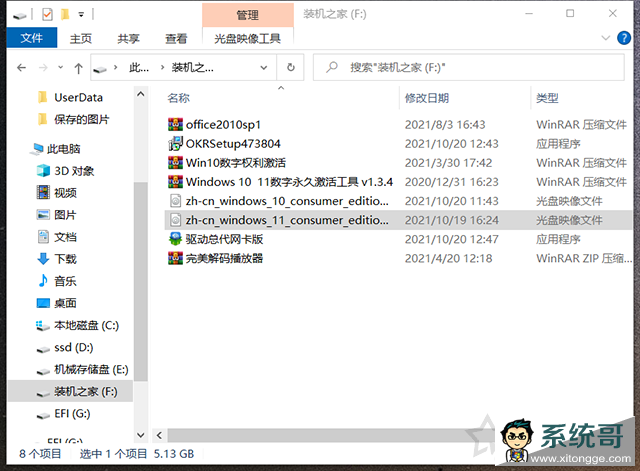Switch to the 共享 ribbon tab

click(128, 39)
